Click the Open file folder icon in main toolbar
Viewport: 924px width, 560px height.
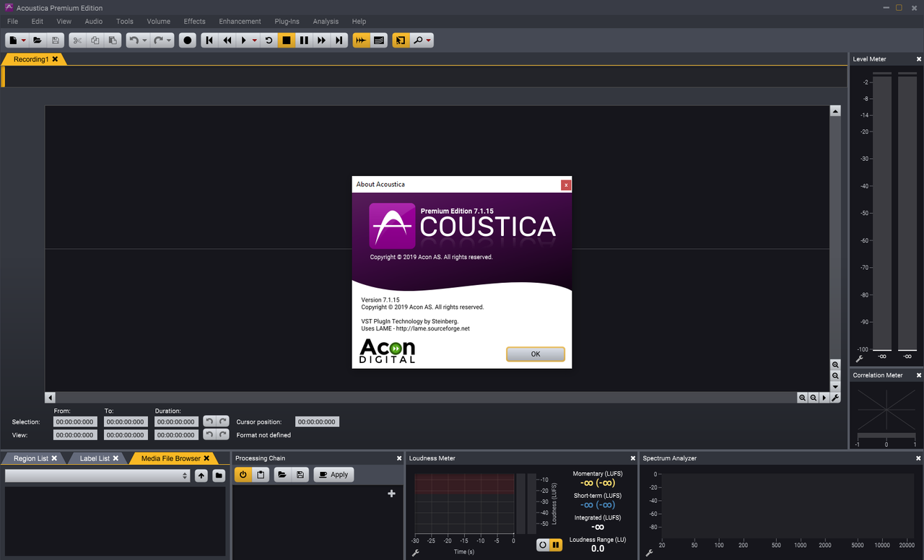(x=38, y=40)
